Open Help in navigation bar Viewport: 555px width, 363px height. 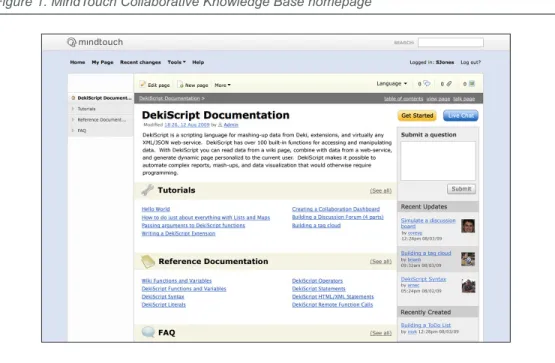(198, 62)
